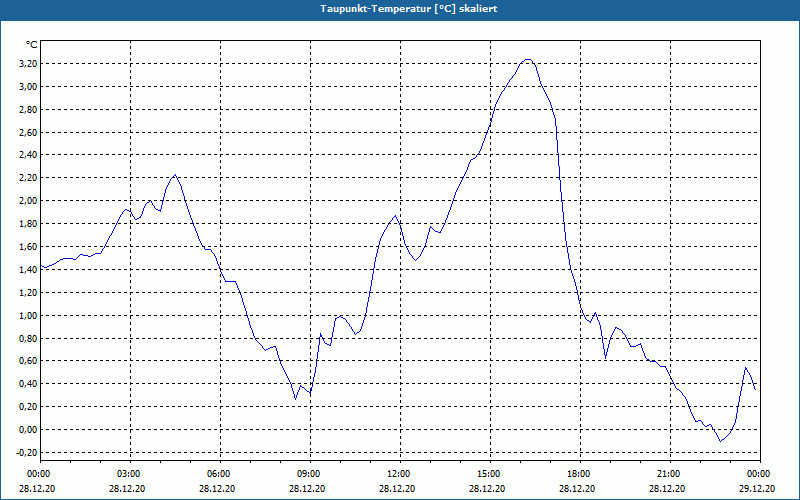Select the 1,80 y-axis label

pos(29,223)
